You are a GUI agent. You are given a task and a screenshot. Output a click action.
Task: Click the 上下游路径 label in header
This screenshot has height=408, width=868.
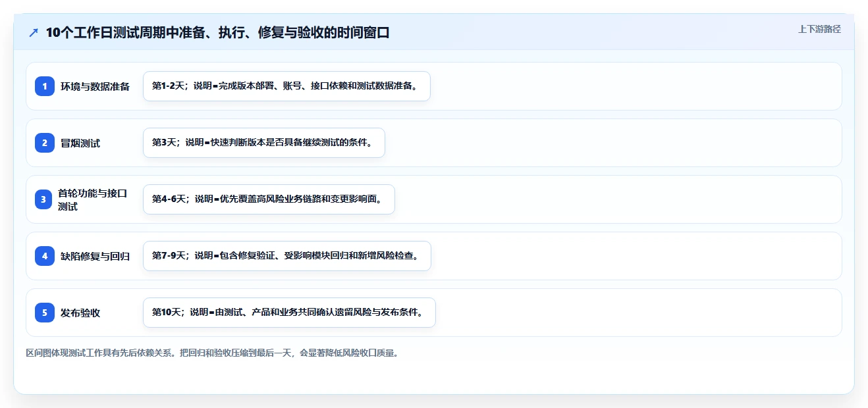pos(819,29)
